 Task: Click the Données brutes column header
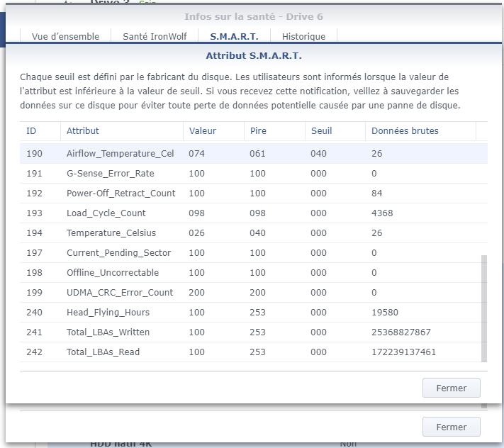tap(405, 131)
